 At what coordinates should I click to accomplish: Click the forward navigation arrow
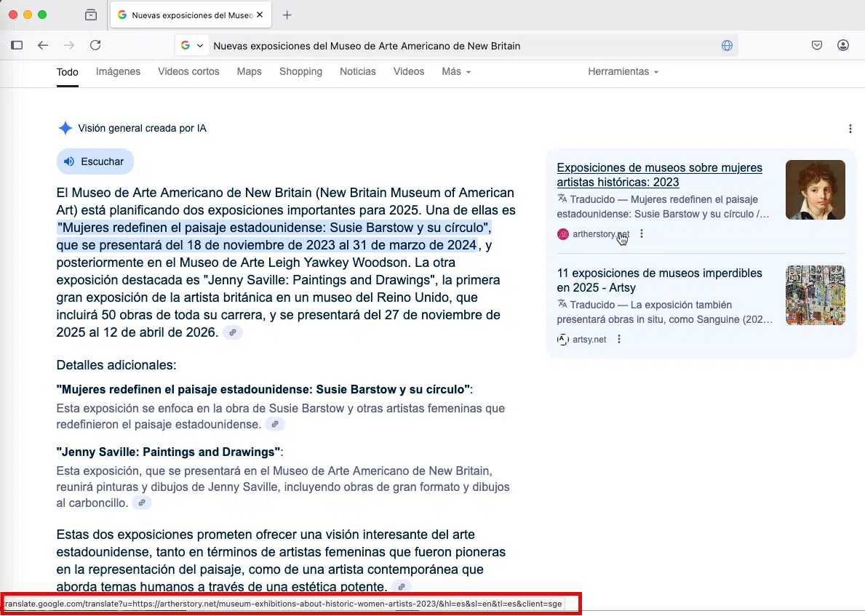69,45
